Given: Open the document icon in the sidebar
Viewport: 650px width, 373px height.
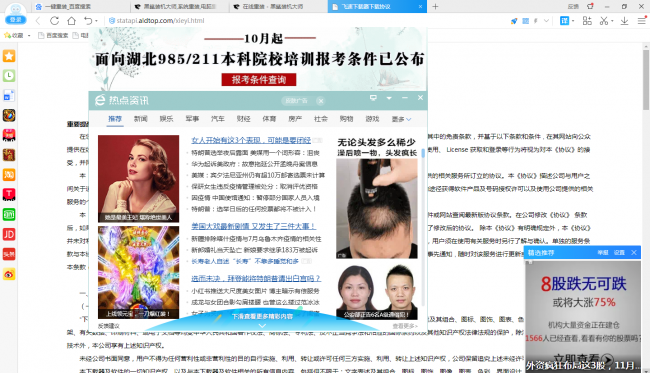Looking at the screenshot, I should coord(9,96).
